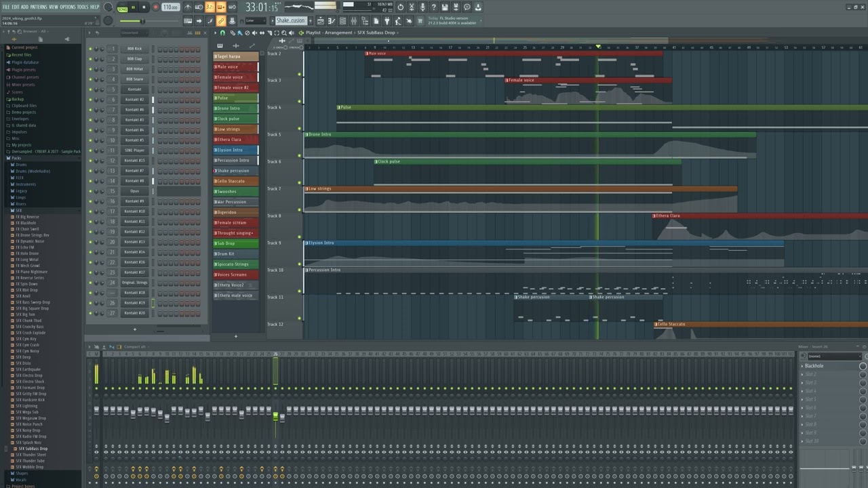Open the cut/scissors audio editor icon
Viewport: 868px width, 488px height.
[412, 7]
